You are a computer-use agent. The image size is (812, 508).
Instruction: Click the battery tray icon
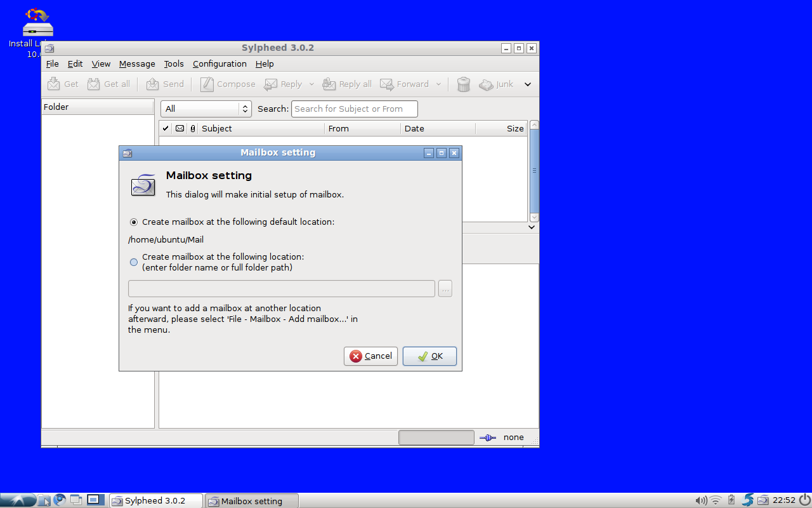click(731, 500)
